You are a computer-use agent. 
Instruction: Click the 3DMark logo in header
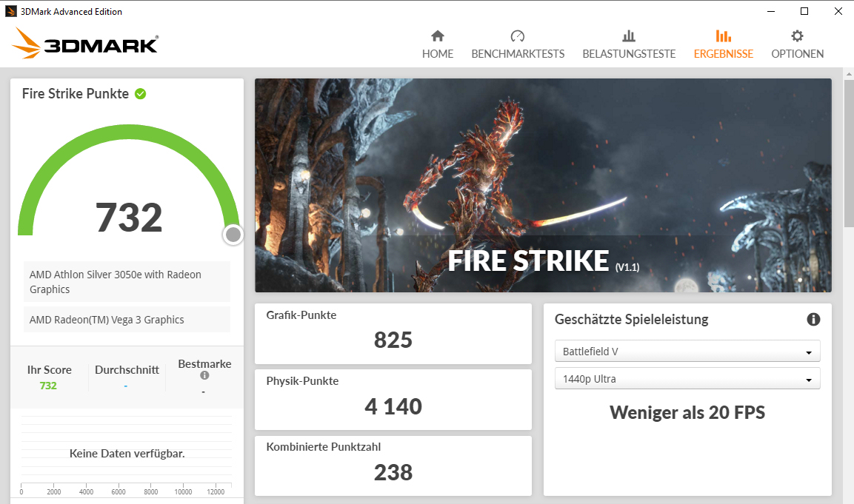click(x=85, y=43)
